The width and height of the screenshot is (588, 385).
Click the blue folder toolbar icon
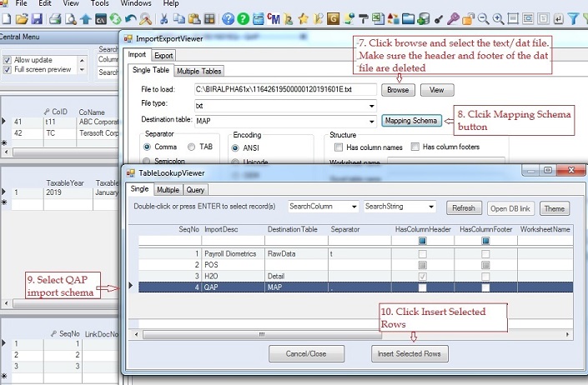click(x=408, y=18)
